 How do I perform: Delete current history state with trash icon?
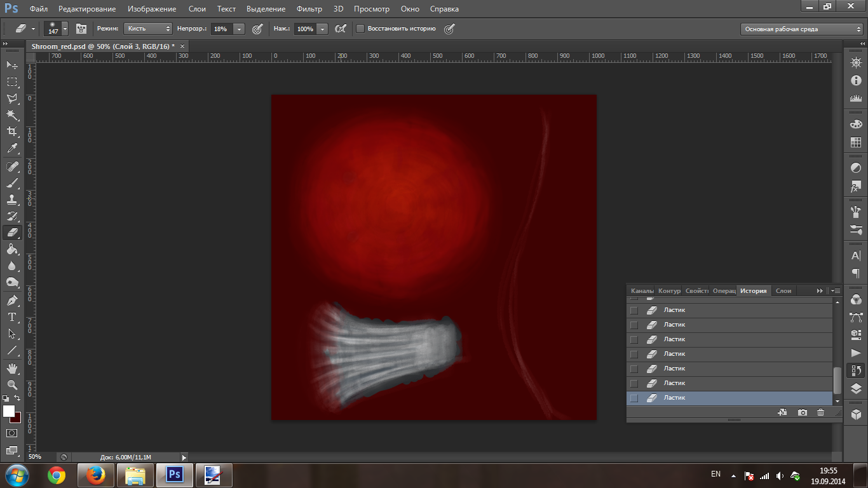tap(820, 412)
